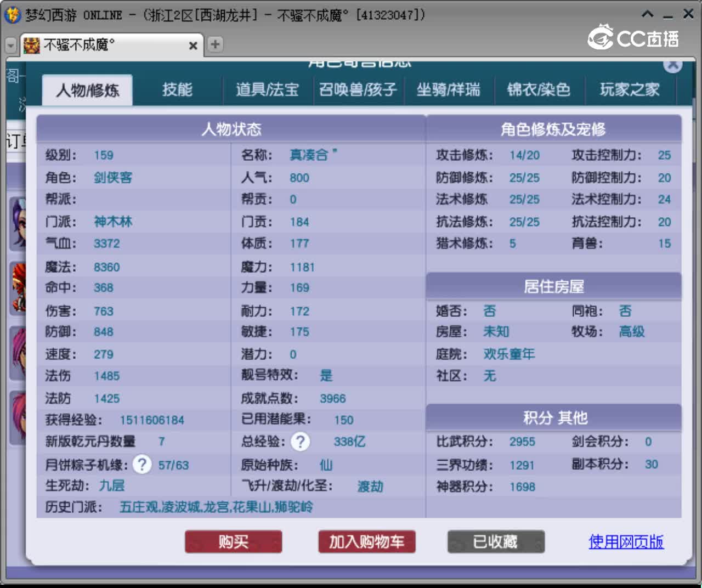Open a new tab with plus button
This screenshot has height=588, width=702.
[215, 44]
